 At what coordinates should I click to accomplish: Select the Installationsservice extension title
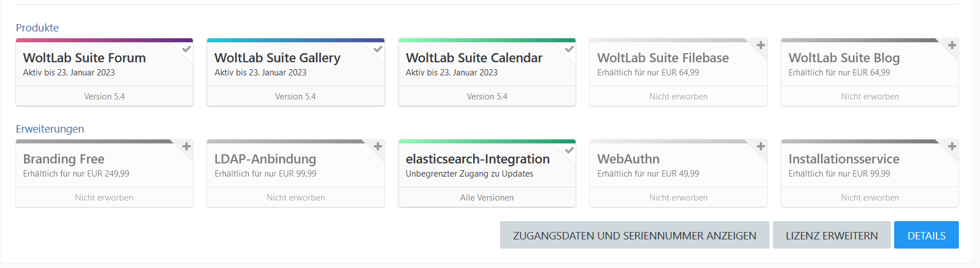pyautogui.click(x=843, y=159)
